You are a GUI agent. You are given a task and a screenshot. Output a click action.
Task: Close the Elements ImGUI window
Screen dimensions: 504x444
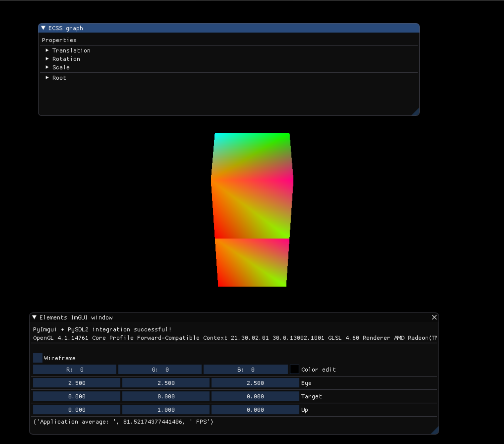click(434, 317)
